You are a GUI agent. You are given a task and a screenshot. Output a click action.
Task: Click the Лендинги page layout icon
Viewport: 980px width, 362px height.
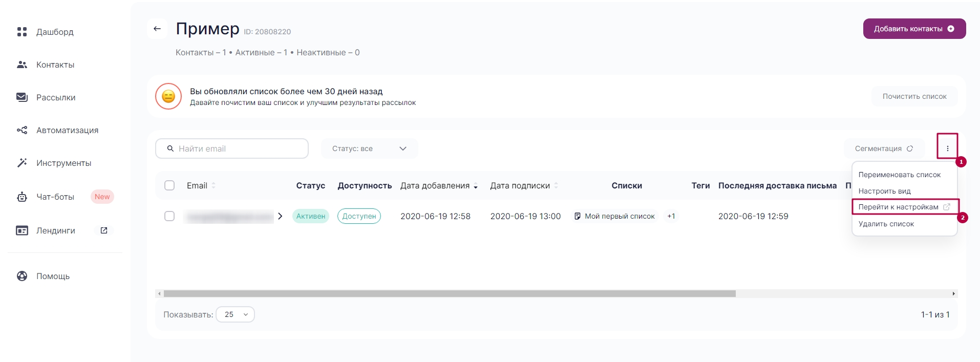coord(22,230)
